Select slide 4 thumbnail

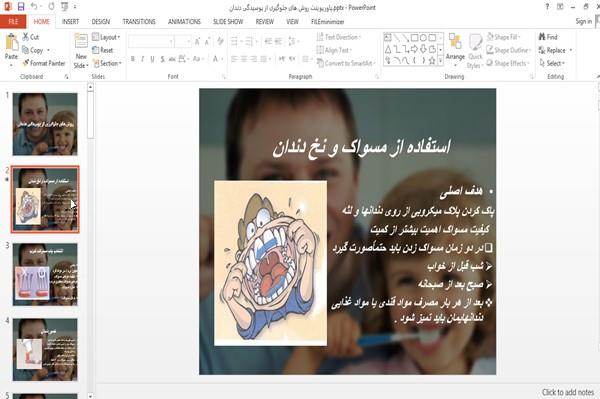coord(45,349)
